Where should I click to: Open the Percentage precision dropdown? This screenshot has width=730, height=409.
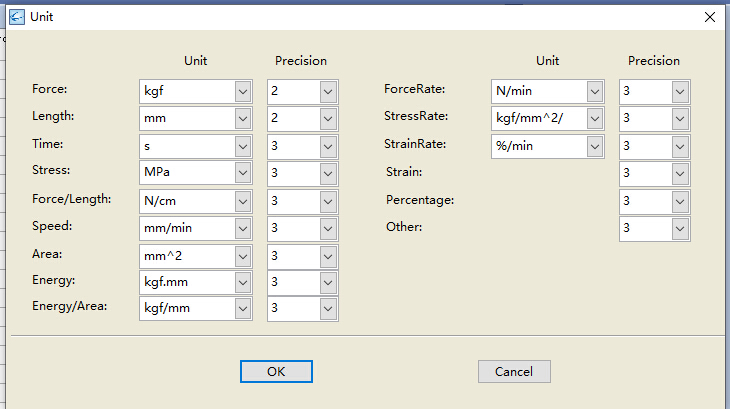[655, 201]
